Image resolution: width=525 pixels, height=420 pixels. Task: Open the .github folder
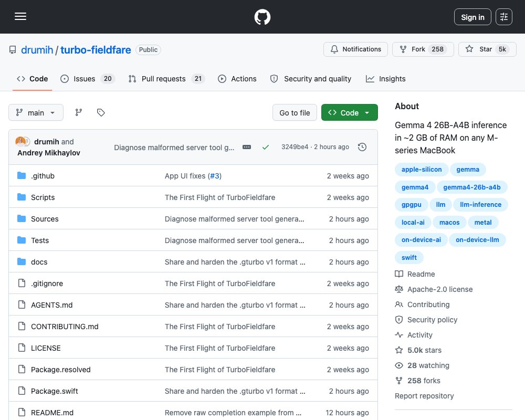pos(43,176)
